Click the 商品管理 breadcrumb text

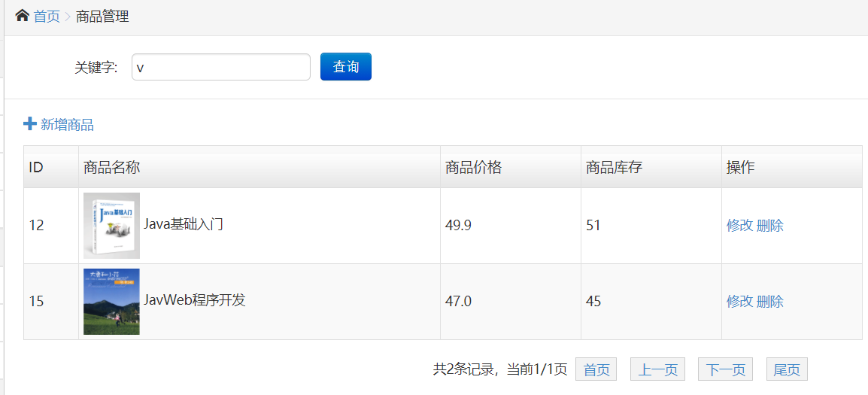tap(102, 17)
